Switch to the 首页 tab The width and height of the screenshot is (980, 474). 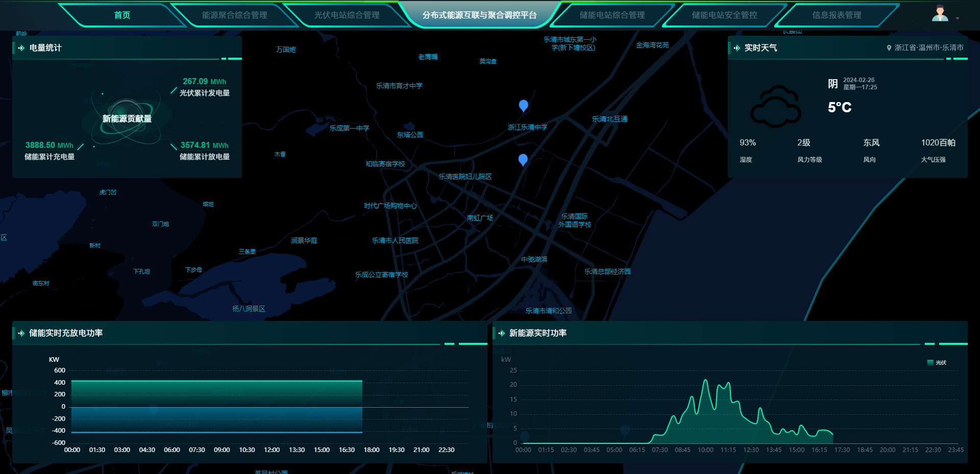(122, 15)
